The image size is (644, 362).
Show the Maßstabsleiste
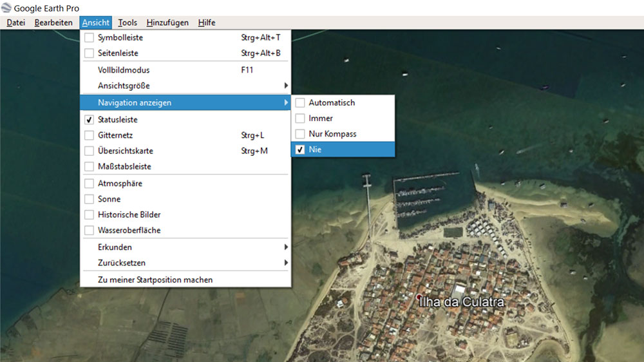[x=90, y=167]
